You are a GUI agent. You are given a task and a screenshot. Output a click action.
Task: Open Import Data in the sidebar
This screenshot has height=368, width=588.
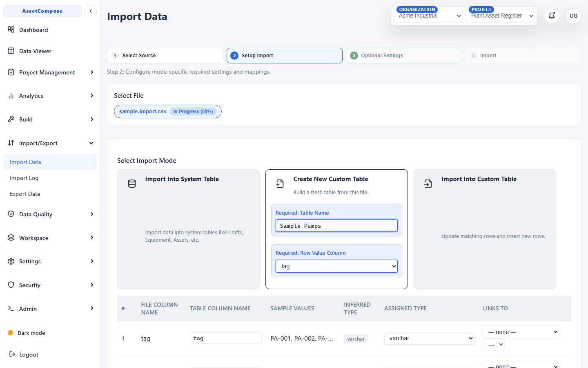(50, 162)
